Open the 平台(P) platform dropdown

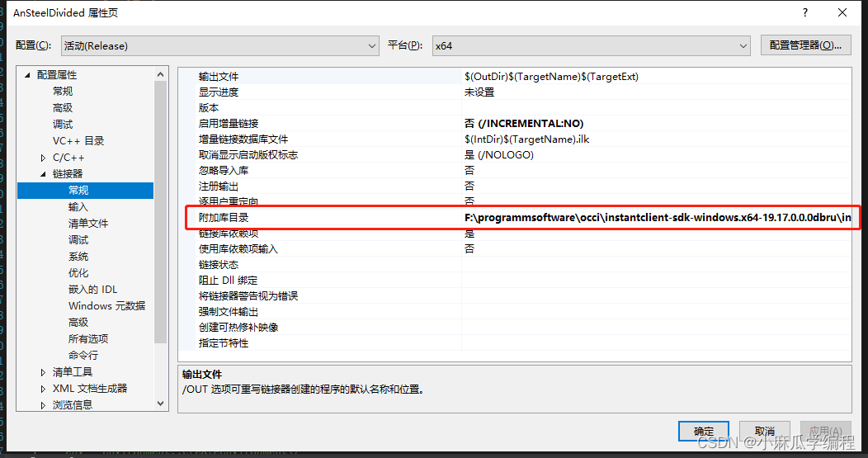click(x=592, y=46)
